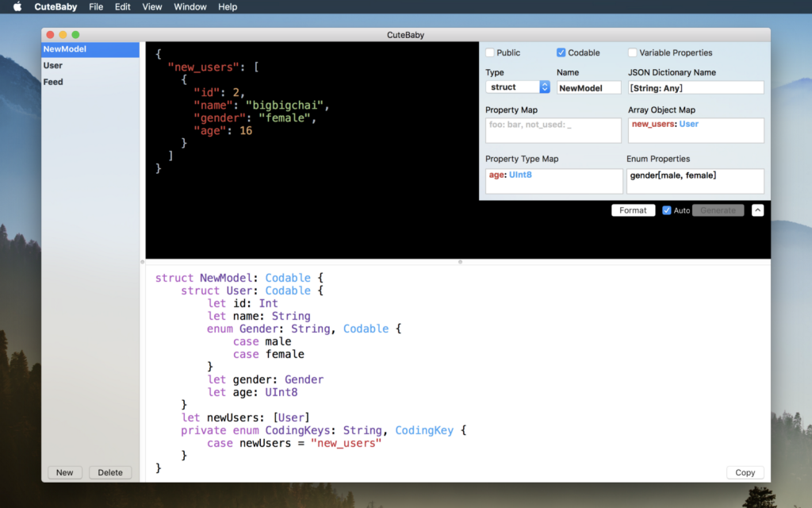Enable Variable Properties checkbox

(x=633, y=53)
